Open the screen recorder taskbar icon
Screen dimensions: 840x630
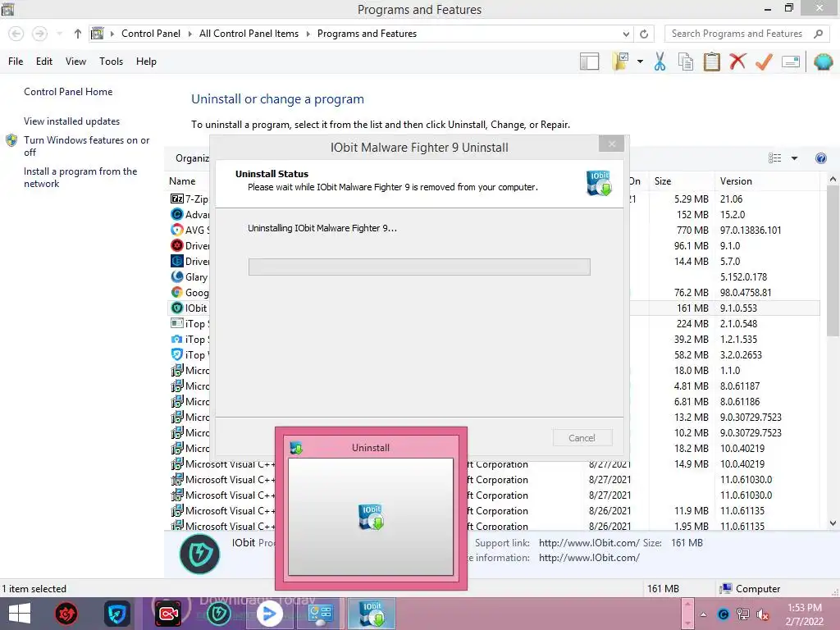[x=168, y=614]
